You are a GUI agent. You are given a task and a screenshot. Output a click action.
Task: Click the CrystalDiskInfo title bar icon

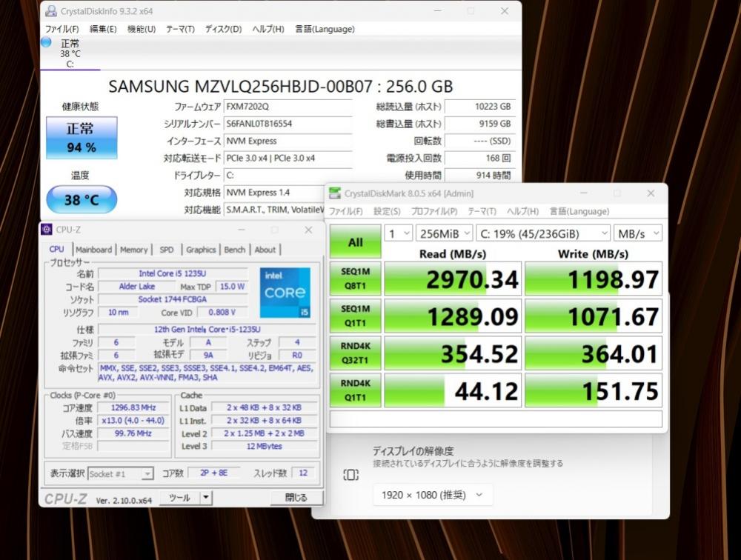pos(51,11)
